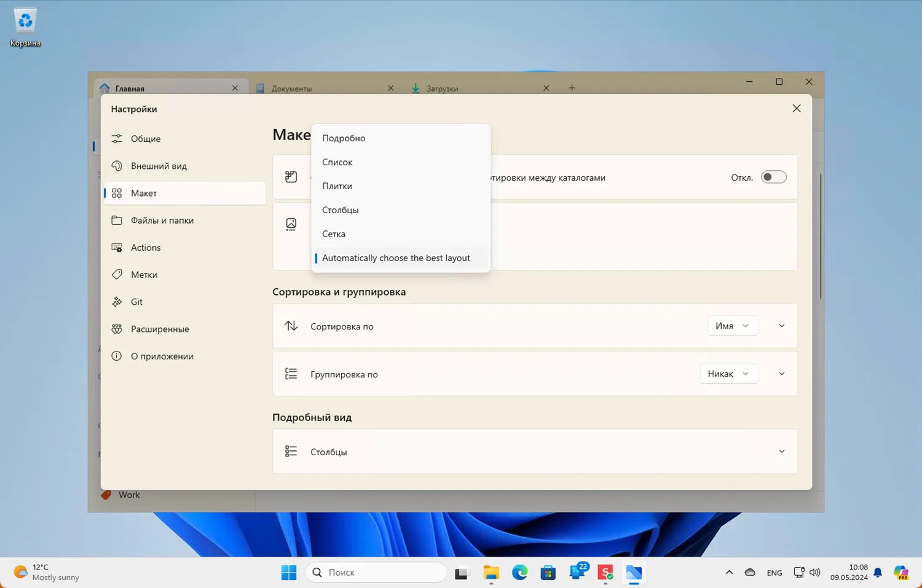This screenshot has width=922, height=588.
Task: Click the folder sync preferences icon
Action: coord(291,177)
